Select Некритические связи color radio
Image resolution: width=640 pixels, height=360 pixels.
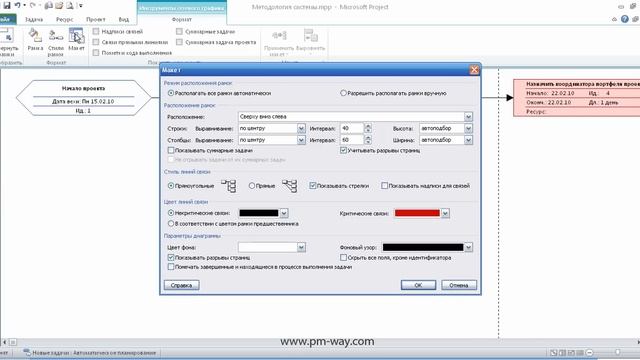pyautogui.click(x=171, y=213)
